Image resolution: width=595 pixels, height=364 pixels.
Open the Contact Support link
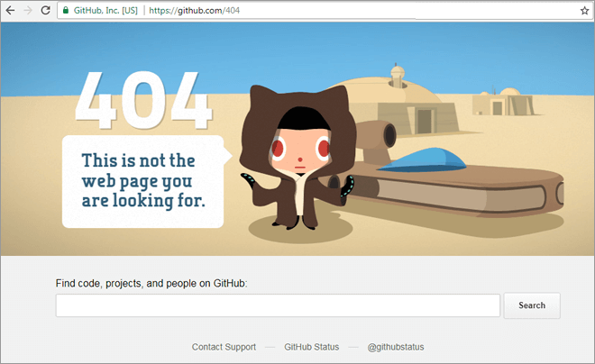[224, 347]
